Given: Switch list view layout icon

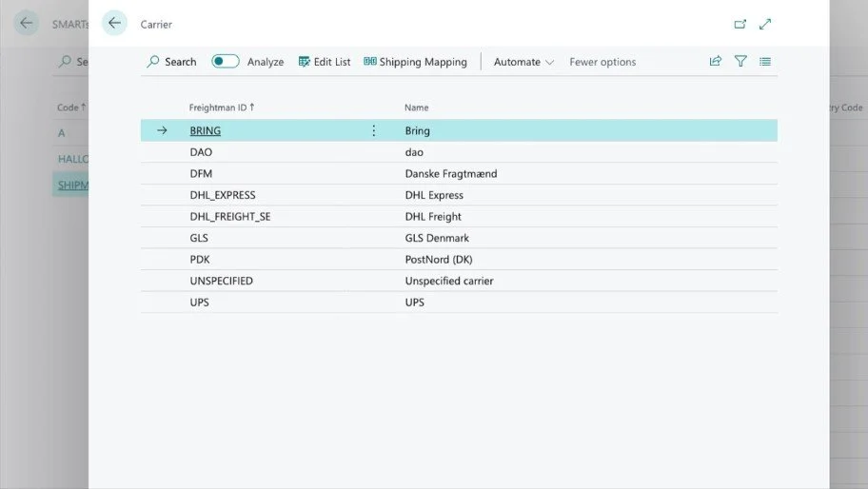Looking at the screenshot, I should click(765, 62).
